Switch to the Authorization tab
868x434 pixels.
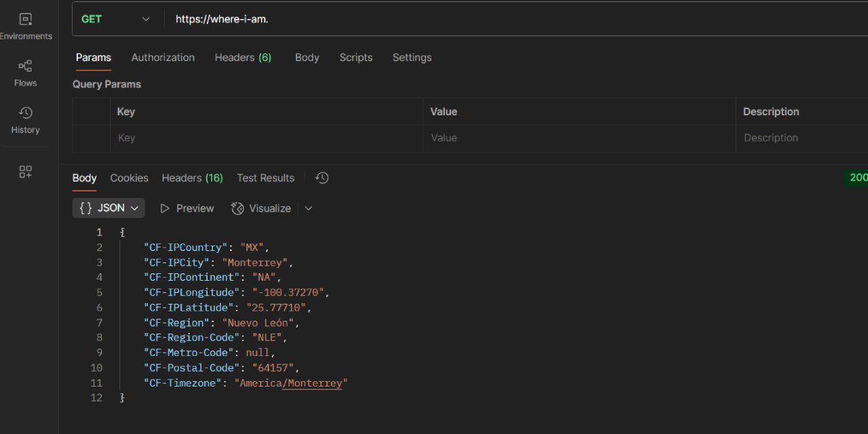pyautogui.click(x=163, y=58)
